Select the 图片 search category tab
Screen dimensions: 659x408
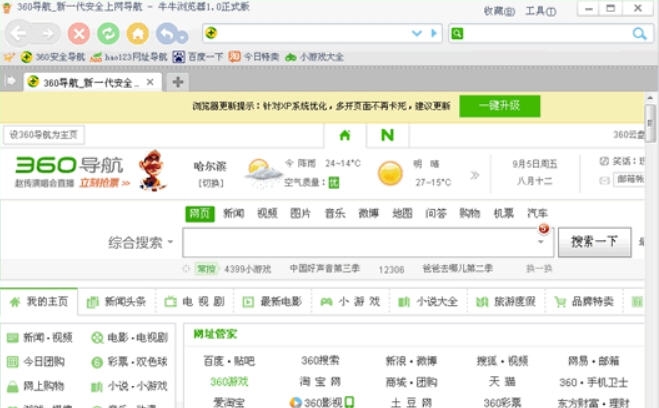point(300,213)
